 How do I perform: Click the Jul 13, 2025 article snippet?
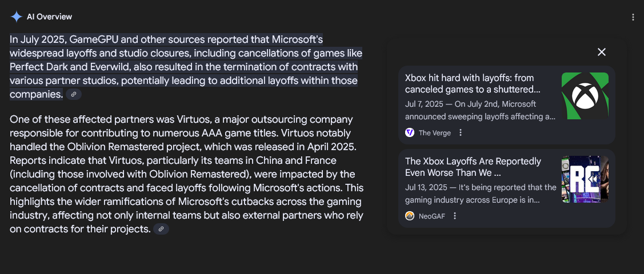coord(481,194)
